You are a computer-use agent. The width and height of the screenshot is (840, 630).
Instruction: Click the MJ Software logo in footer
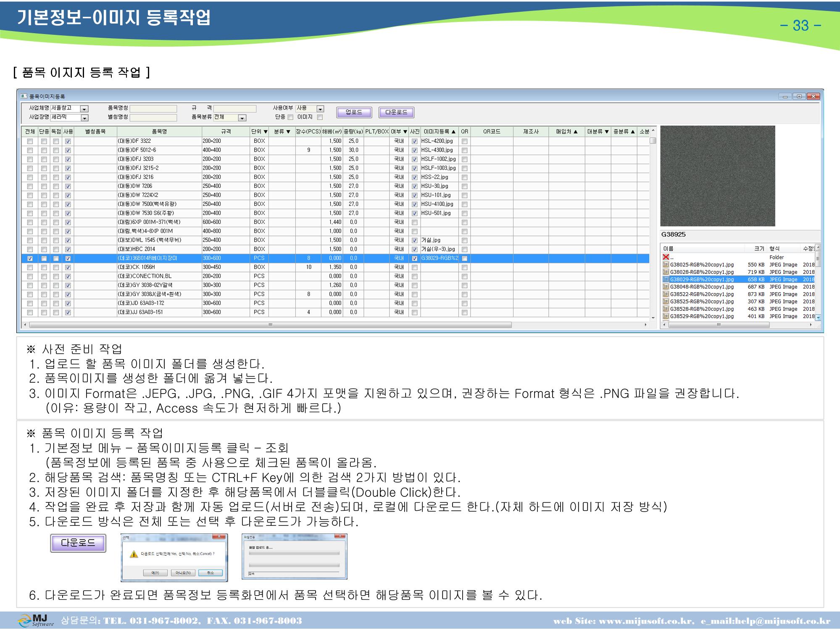tap(36, 620)
